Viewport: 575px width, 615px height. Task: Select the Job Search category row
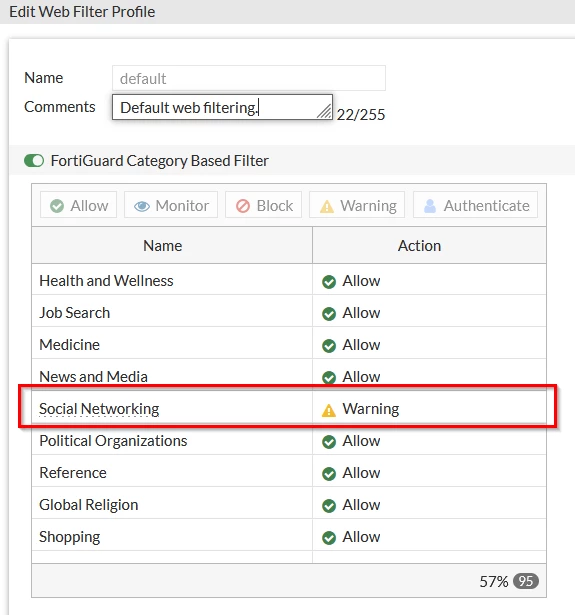tap(289, 313)
